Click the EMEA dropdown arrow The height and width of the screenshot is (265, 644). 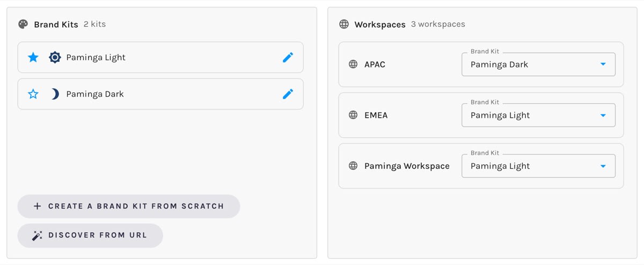603,115
